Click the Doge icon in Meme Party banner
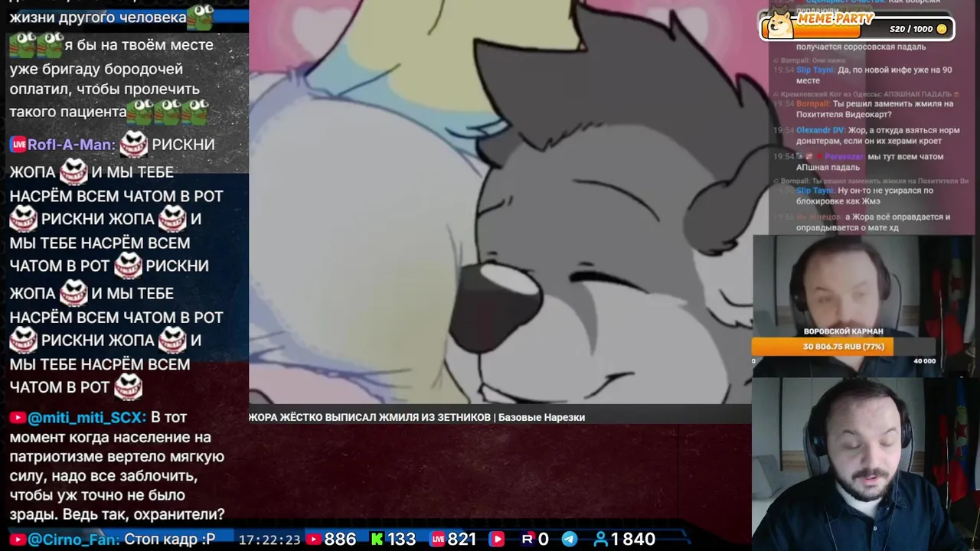980x551 pixels. coord(781,23)
